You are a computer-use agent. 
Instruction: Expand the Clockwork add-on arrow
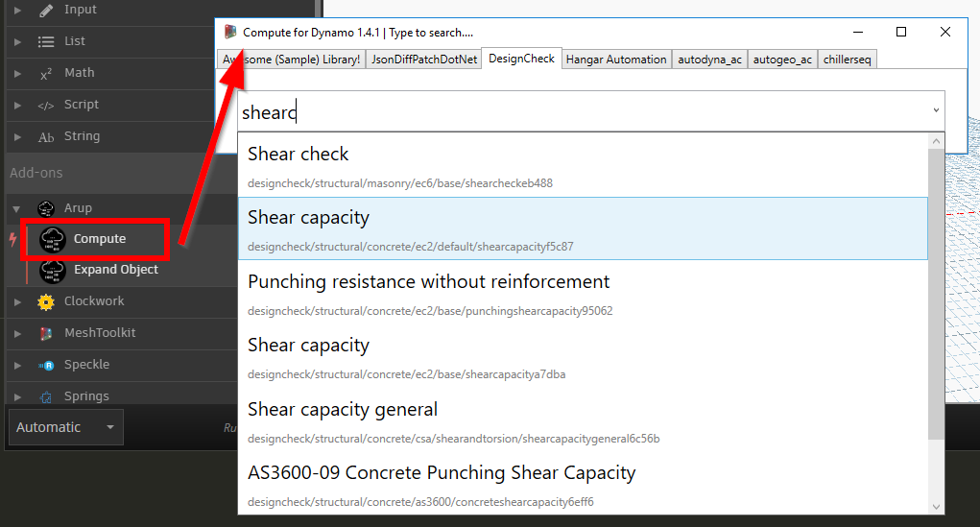tap(17, 302)
